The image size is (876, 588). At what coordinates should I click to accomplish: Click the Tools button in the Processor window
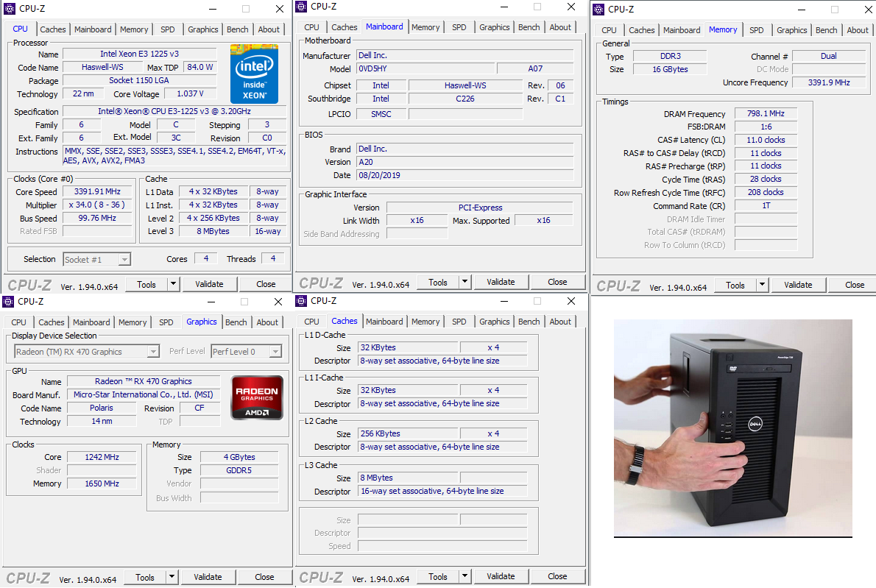(x=146, y=284)
